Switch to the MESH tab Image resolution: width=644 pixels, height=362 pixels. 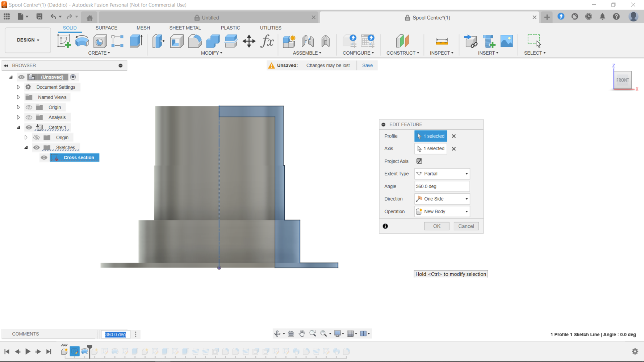pos(143,28)
